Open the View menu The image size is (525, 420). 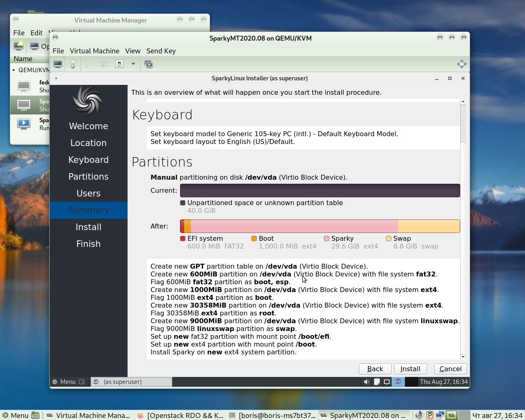(132, 51)
